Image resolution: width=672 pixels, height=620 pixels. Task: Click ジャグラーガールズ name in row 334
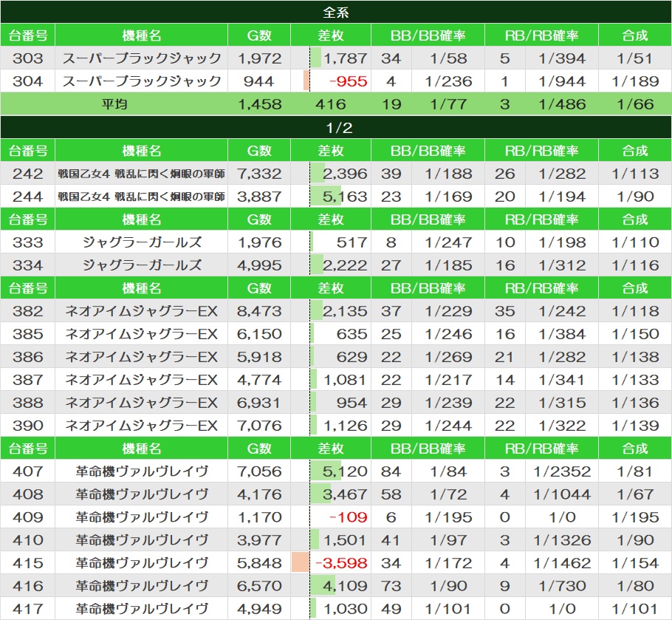coord(142,265)
